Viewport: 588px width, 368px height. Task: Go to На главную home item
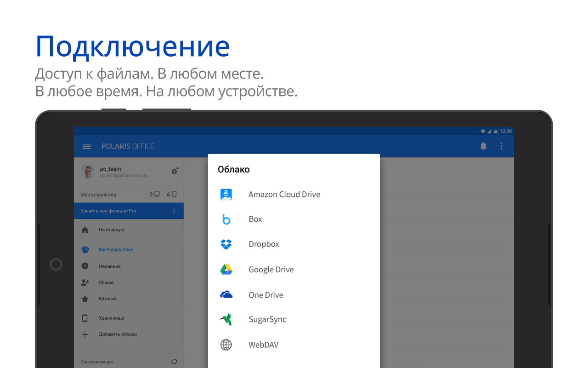tap(111, 230)
